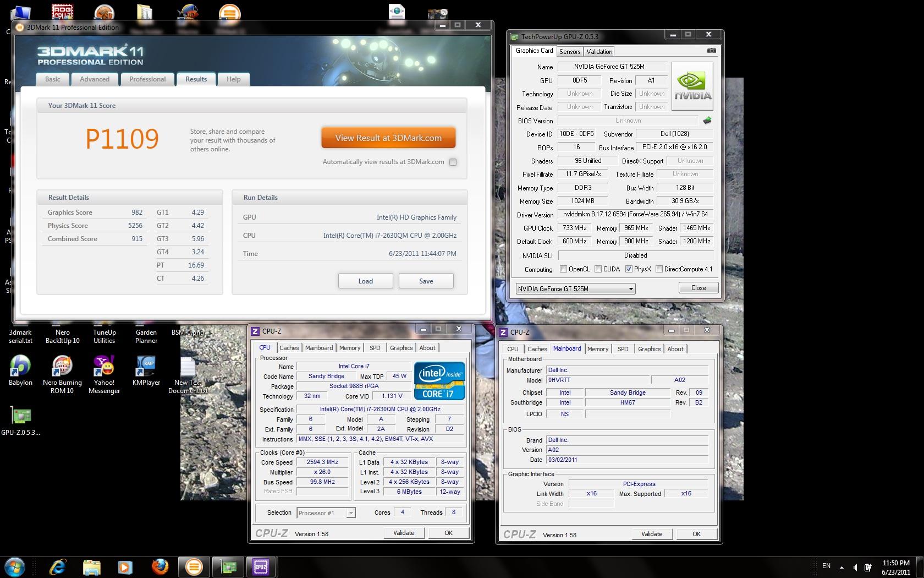Click Validate in the right CPU-Z window
Image resolution: width=924 pixels, height=578 pixels.
coord(652,534)
